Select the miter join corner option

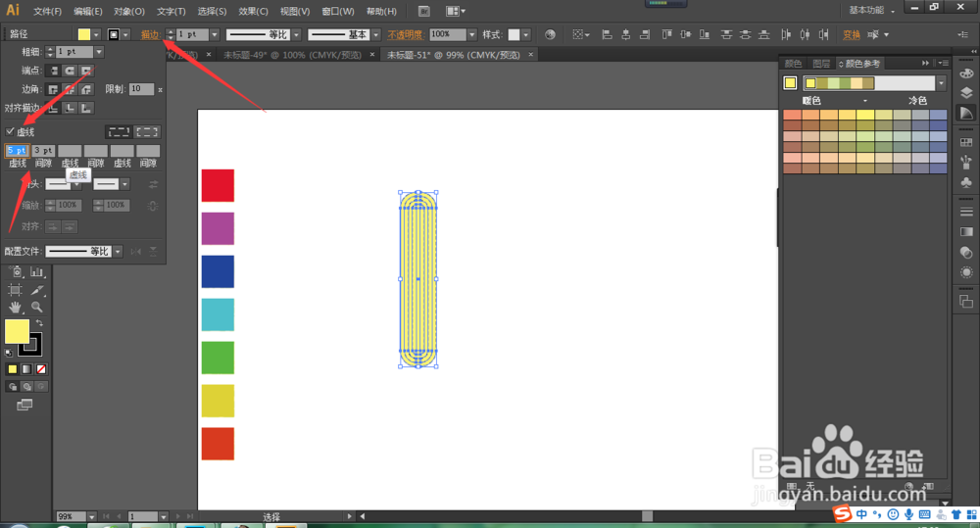tap(53, 89)
